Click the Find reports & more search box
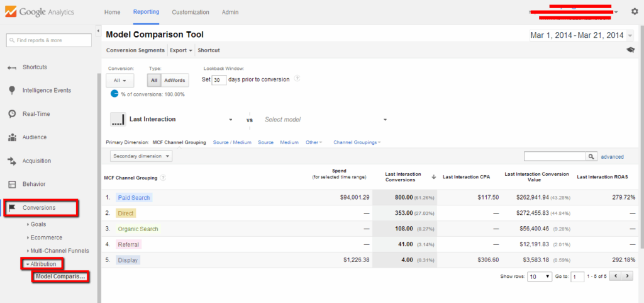Image resolution: width=644 pixels, height=303 pixels. click(49, 40)
